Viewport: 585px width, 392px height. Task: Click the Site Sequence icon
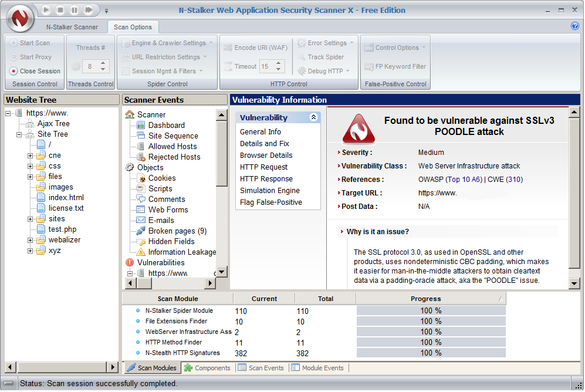141,136
